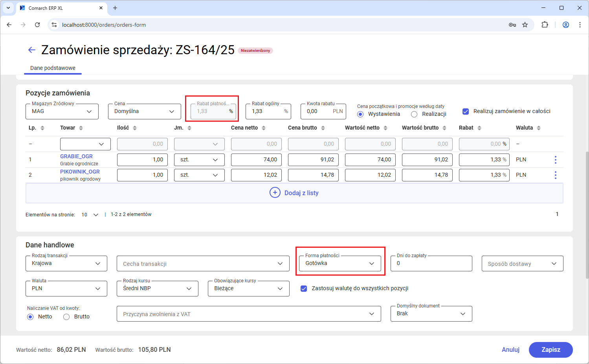This screenshot has width=589, height=364.
Task: Click the back arrow beside order title
Action: pos(32,50)
